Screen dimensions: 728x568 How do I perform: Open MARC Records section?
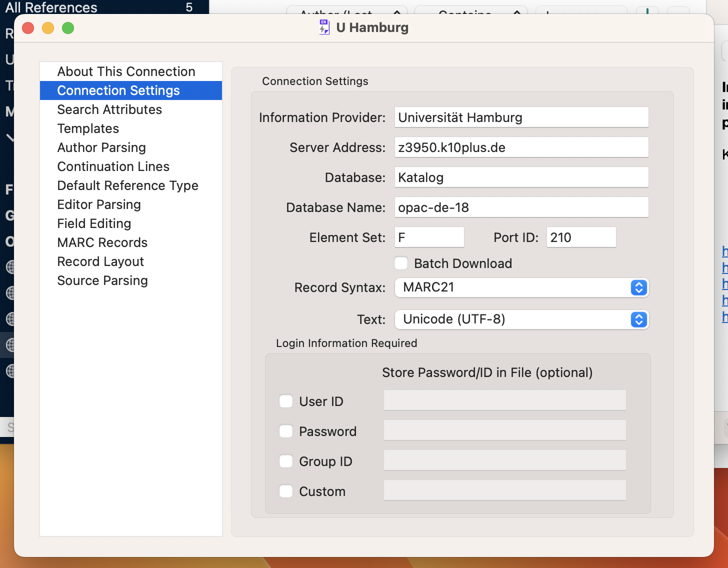tap(131, 242)
